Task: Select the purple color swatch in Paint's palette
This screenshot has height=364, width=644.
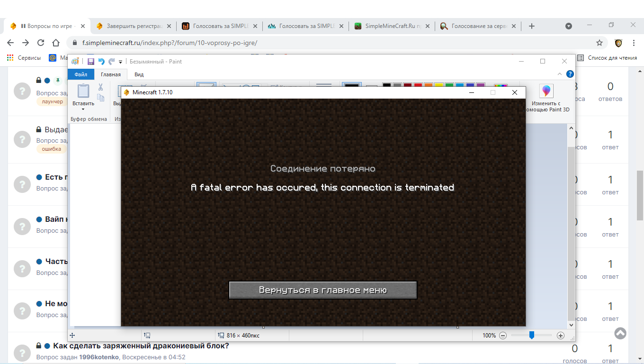Action: click(x=481, y=85)
